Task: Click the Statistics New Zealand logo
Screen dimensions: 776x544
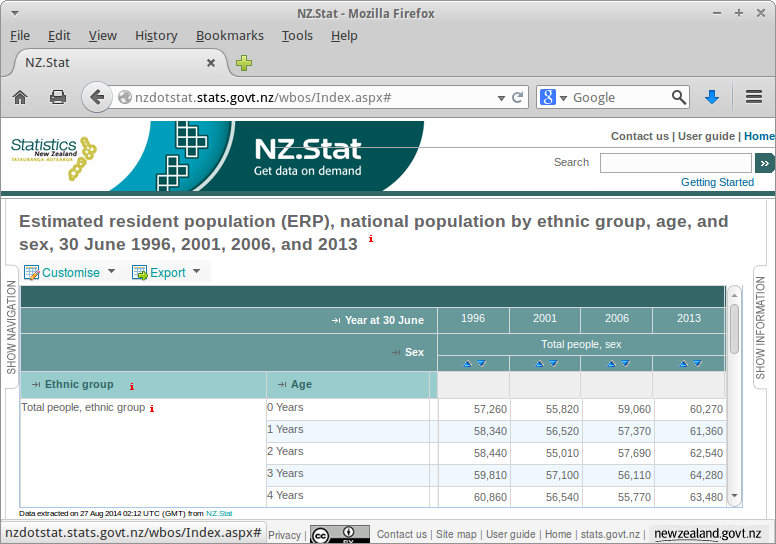Action: (53, 157)
